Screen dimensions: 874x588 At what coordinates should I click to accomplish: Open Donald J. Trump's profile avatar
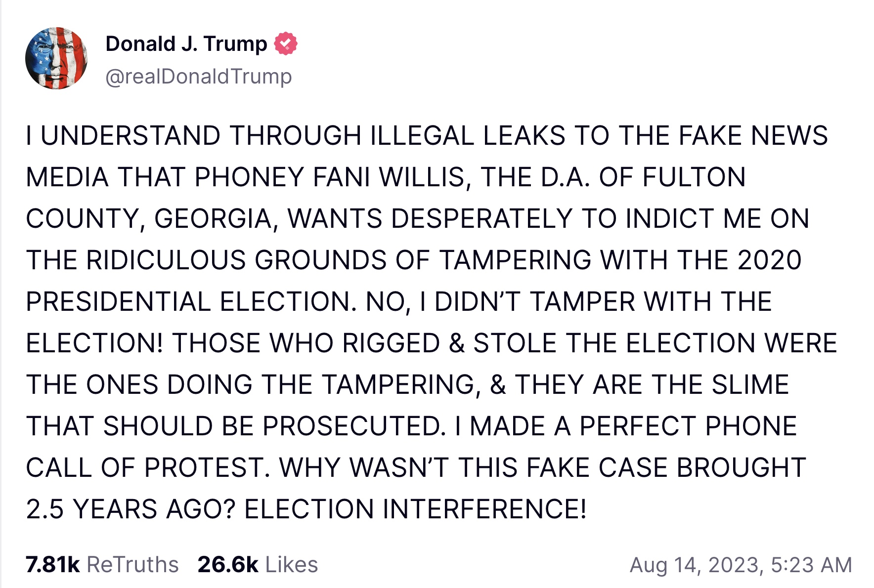coord(56,58)
